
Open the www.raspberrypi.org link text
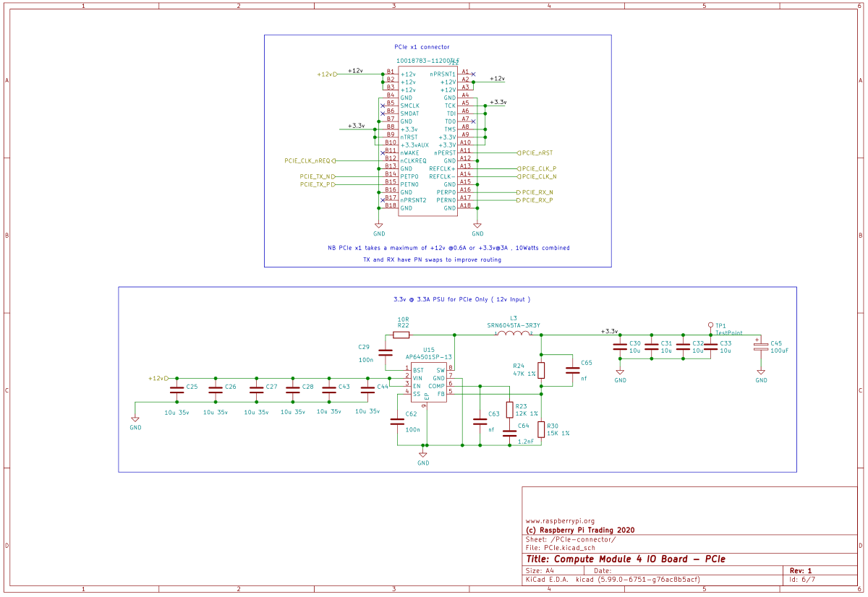point(560,520)
